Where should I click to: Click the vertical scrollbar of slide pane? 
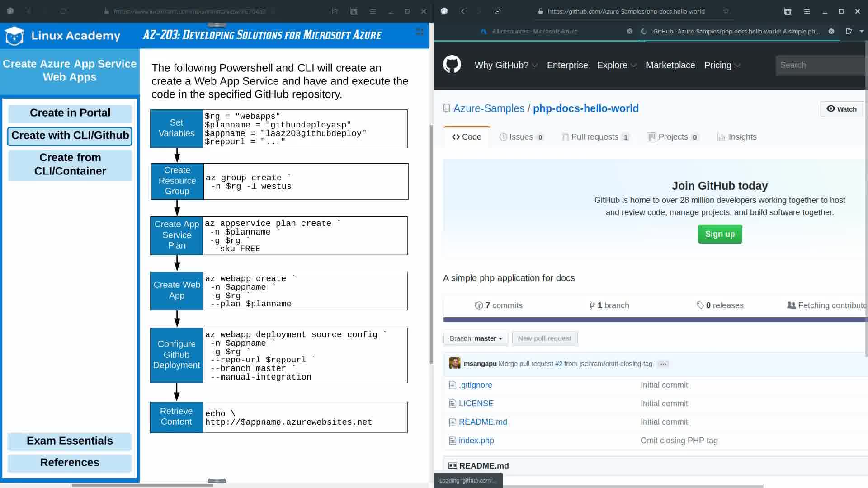431,244
